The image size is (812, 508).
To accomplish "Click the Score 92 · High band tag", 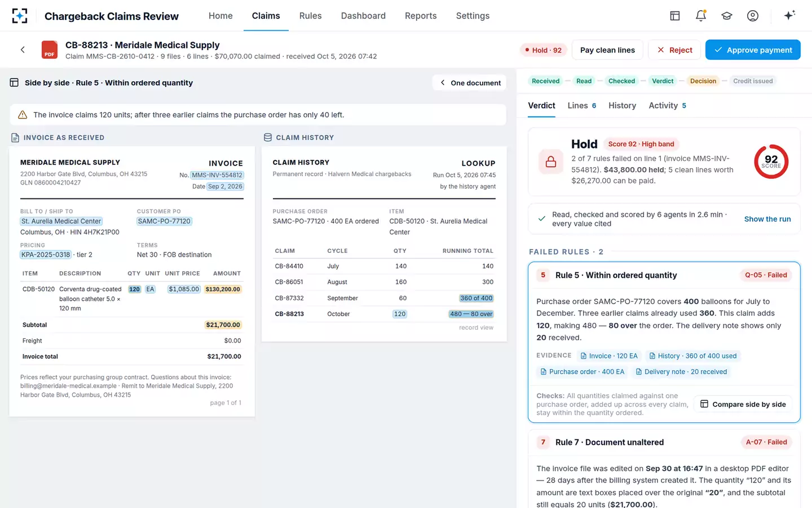I will click(641, 144).
